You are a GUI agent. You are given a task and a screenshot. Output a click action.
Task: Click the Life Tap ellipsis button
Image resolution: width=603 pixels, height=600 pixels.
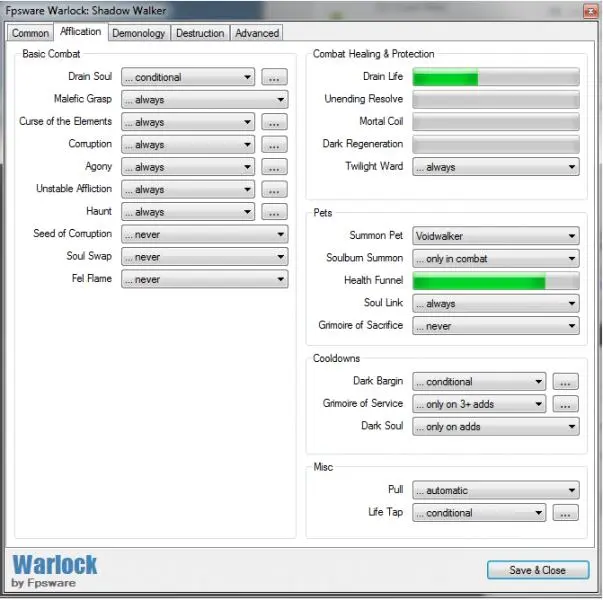(566, 513)
